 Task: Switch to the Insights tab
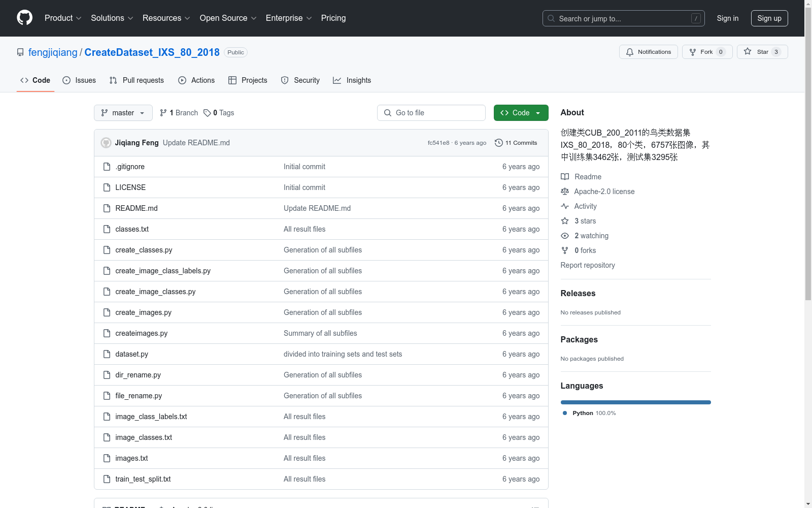pos(352,80)
